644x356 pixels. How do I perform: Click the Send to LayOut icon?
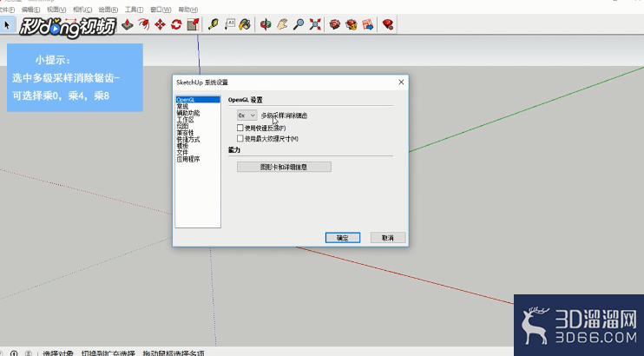pos(368,24)
